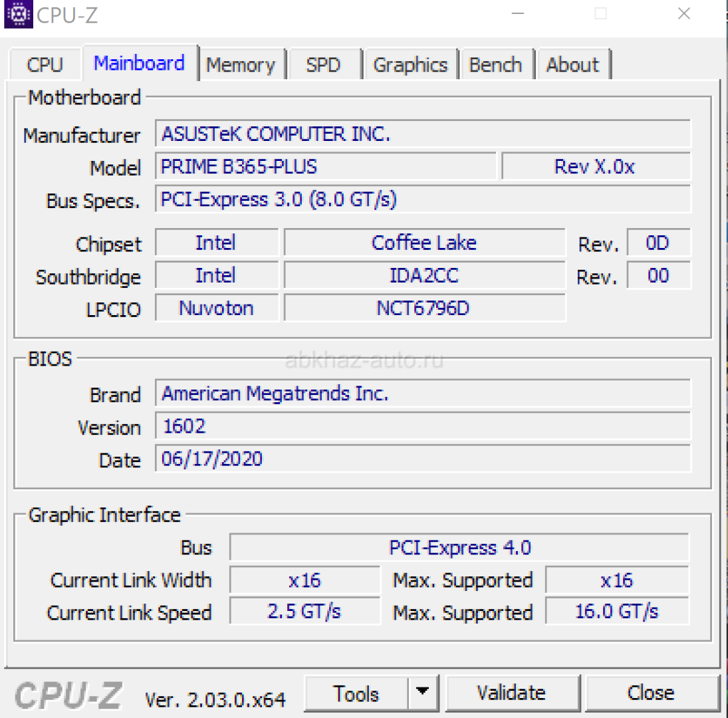View the About tab
The width and height of the screenshot is (728, 718).
(x=572, y=65)
